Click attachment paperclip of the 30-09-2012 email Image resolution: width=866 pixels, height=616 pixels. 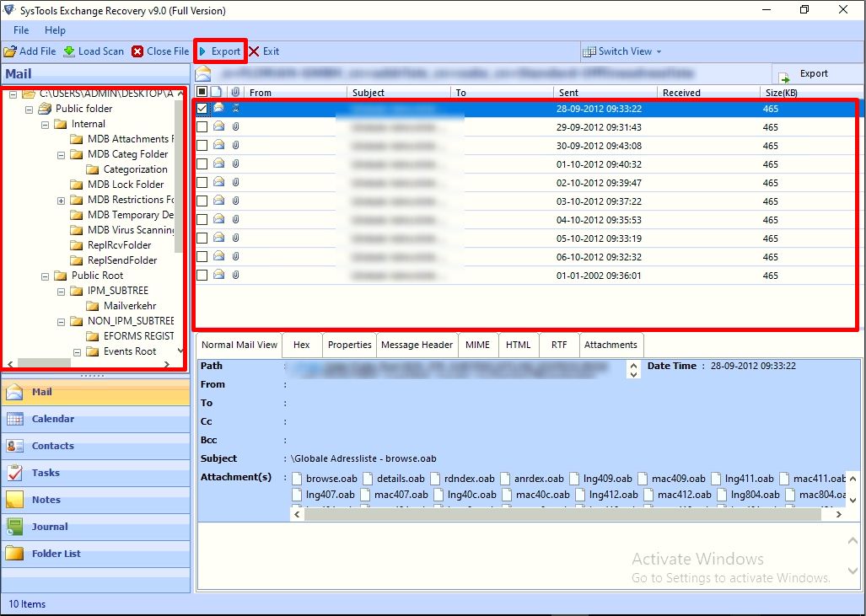tap(236, 145)
